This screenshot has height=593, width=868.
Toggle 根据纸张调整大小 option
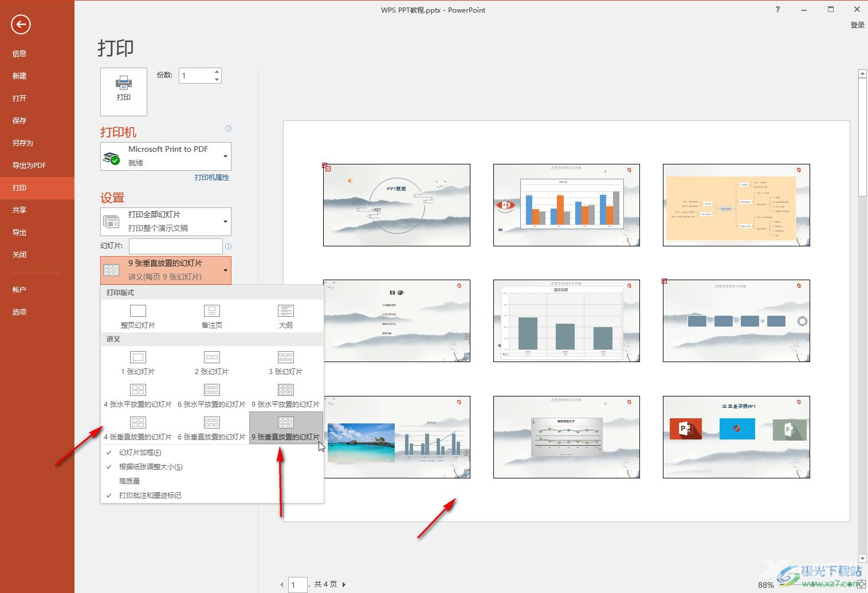[x=212, y=467]
